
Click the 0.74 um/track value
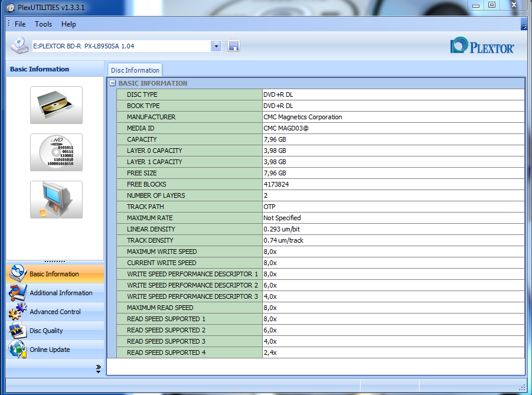click(283, 240)
